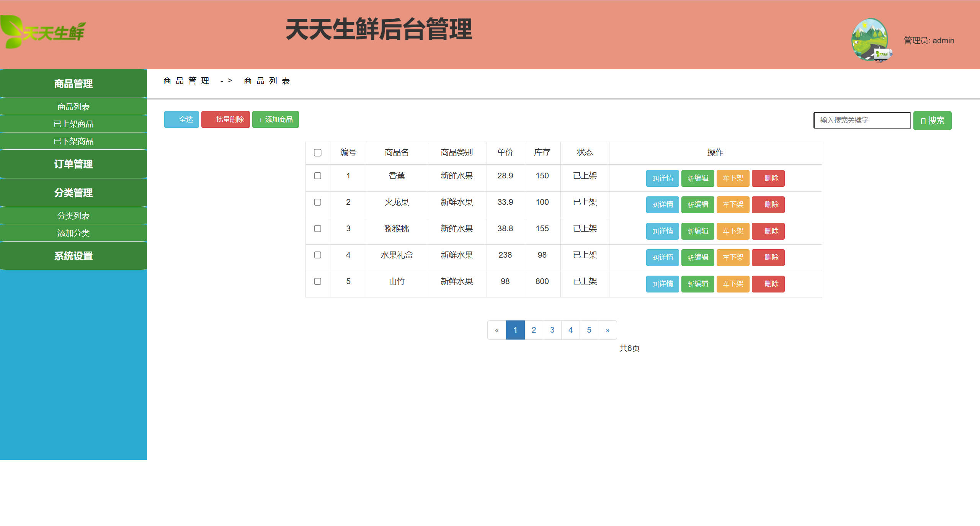Viewport: 980px width, 526px height.
Task: Delete the 山竹 product row
Action: tap(768, 284)
